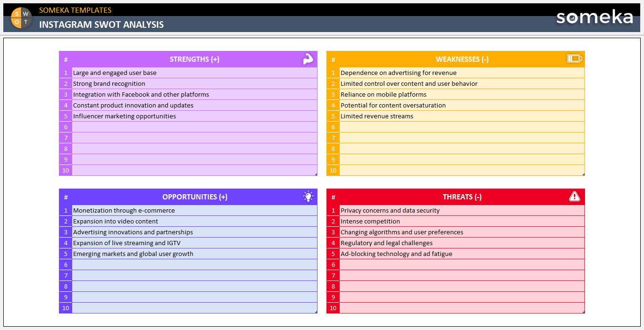Click row number 5 in Weaknesses table
644x330 pixels.
[333, 116]
